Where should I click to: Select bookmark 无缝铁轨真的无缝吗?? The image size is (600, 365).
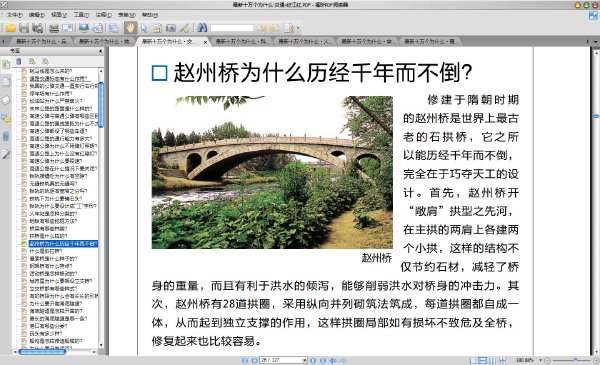coord(54,183)
